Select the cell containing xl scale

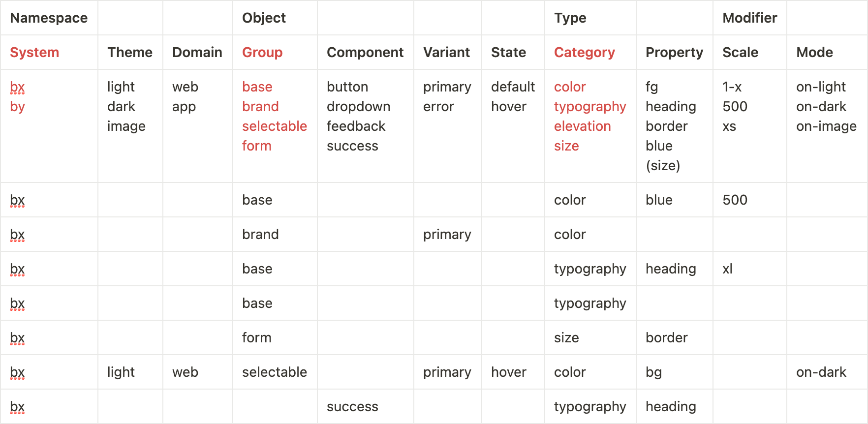[749, 269]
